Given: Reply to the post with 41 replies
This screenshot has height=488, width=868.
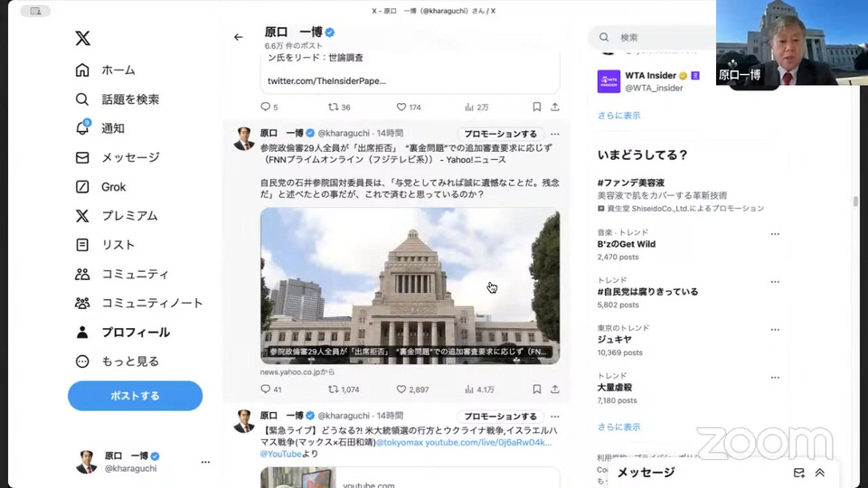Looking at the screenshot, I should point(270,389).
